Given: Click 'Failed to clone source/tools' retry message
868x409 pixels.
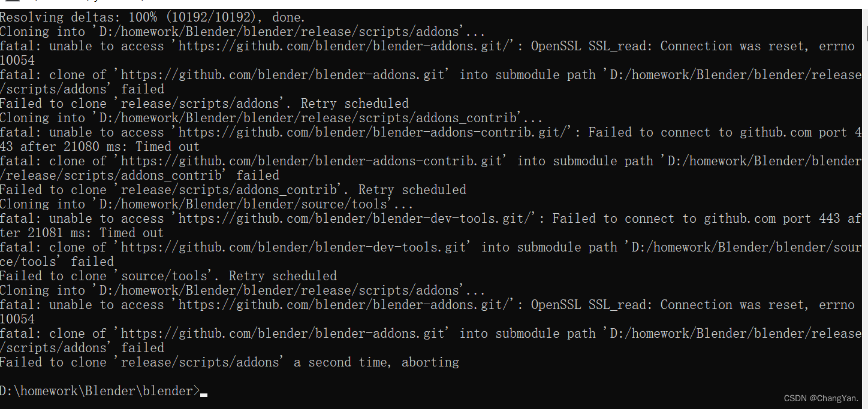Looking at the screenshot, I should (x=168, y=276).
